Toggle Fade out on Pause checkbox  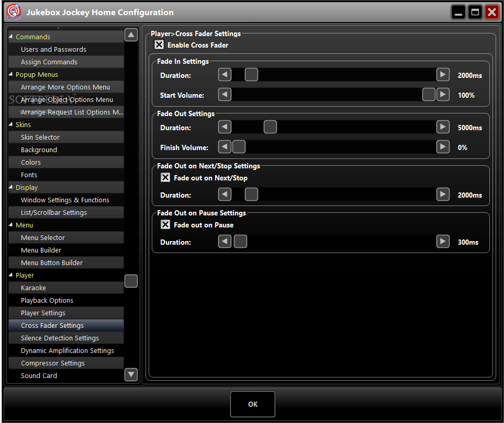165,224
